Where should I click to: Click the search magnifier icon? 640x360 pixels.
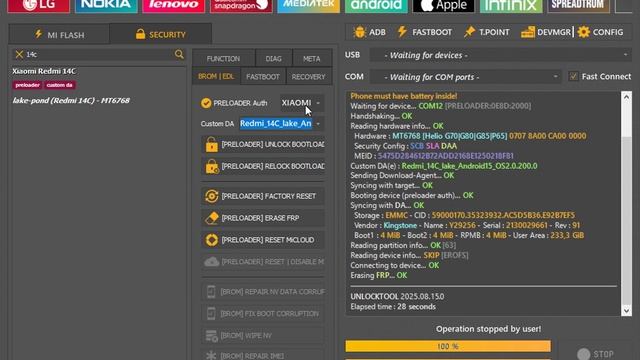[179, 54]
